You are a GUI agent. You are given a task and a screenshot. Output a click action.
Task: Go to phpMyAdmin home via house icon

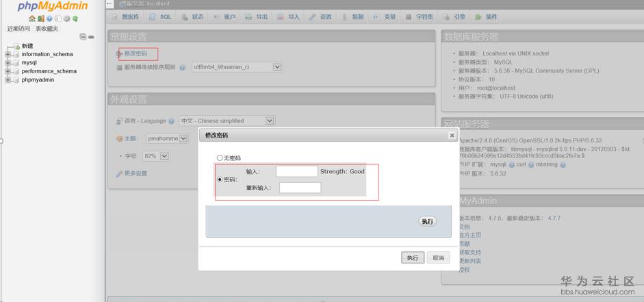[x=31, y=19]
